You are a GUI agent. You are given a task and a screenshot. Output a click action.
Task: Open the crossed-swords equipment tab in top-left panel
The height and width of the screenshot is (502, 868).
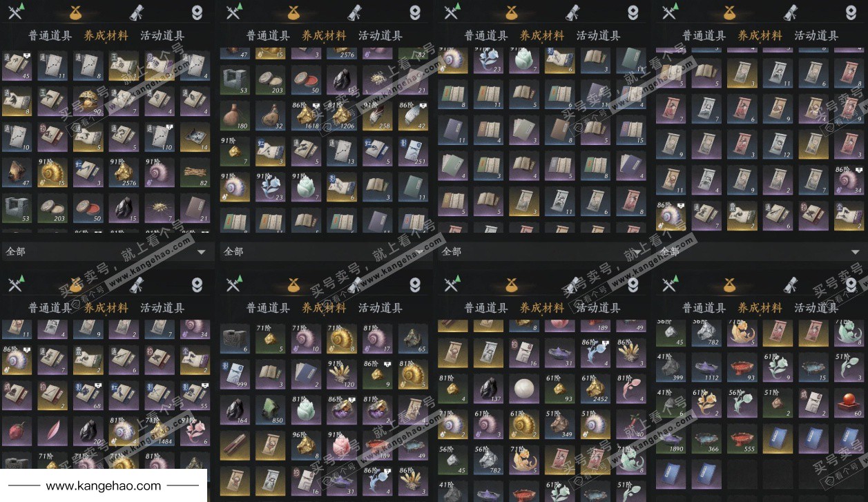(15, 12)
